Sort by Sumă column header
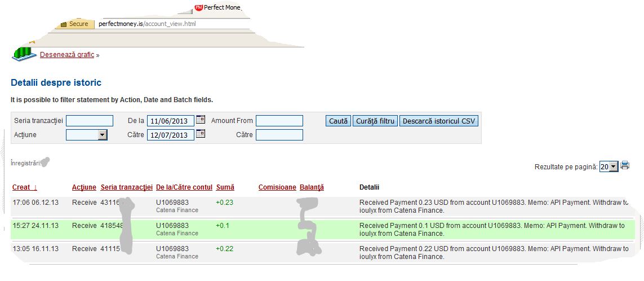This screenshot has height=281, width=644. coord(225,187)
